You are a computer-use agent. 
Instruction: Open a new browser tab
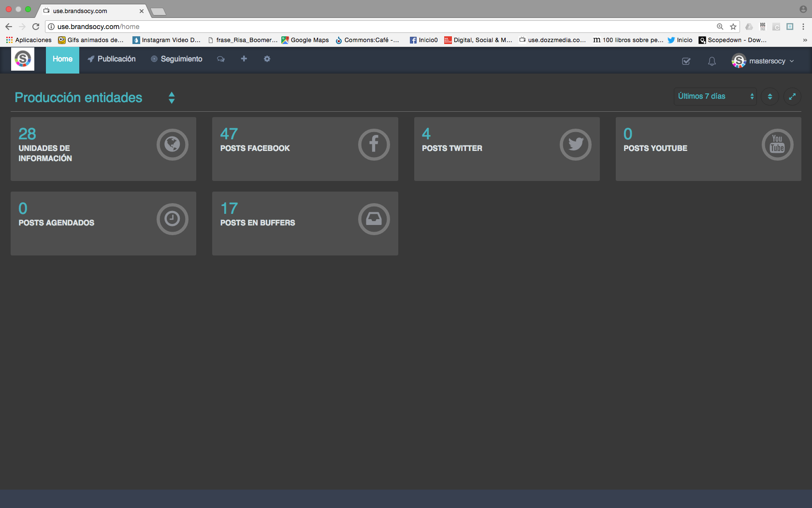pyautogui.click(x=158, y=11)
